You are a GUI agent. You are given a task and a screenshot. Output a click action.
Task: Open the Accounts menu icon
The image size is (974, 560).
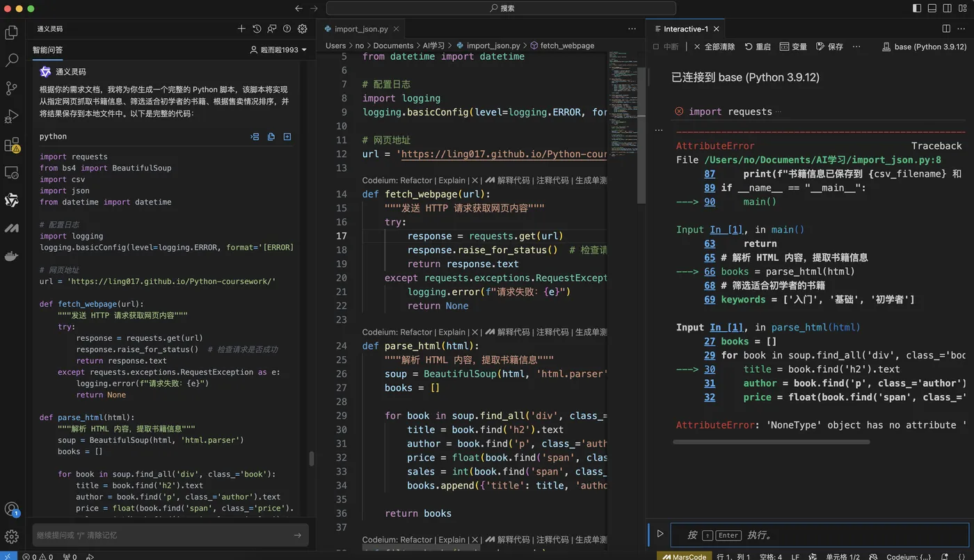11,509
